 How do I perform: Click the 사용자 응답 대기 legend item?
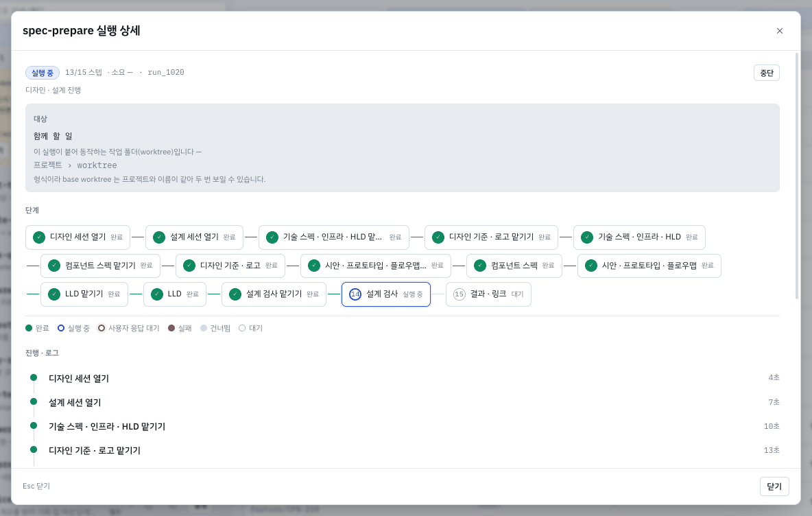(x=128, y=329)
